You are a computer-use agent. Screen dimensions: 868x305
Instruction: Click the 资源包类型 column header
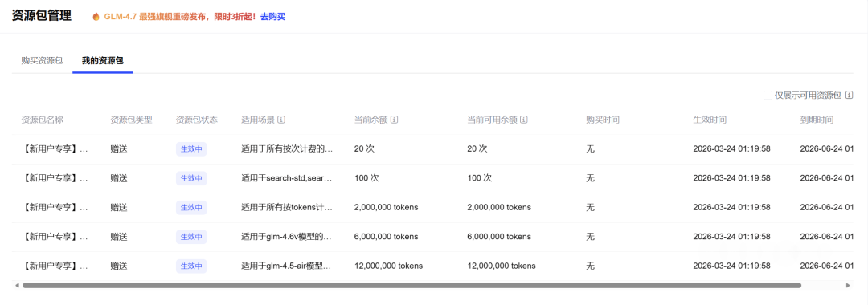tap(131, 120)
